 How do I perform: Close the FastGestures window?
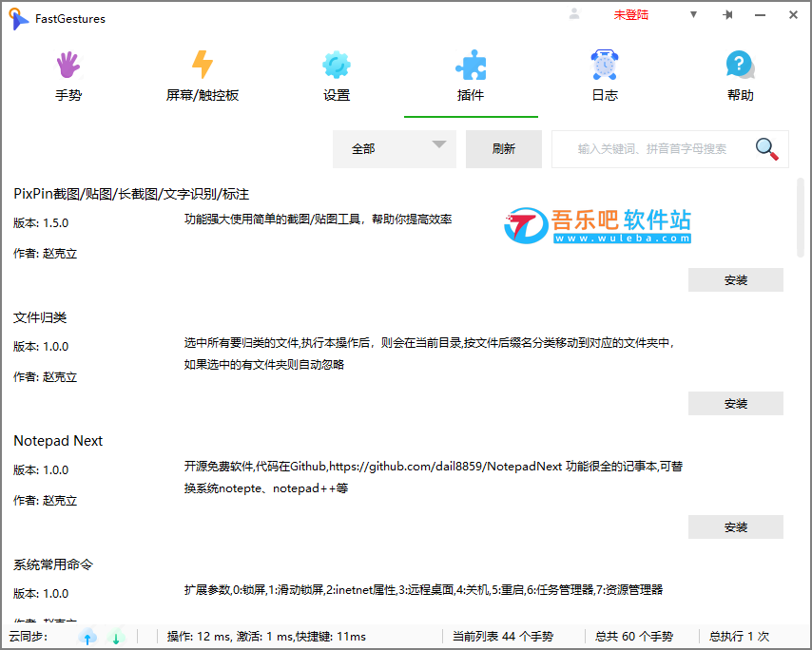tap(793, 14)
